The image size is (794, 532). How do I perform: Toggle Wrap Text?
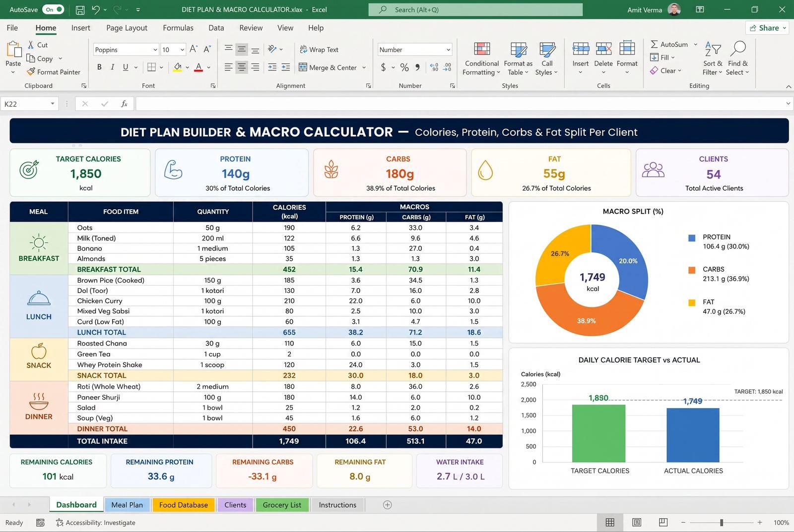click(x=319, y=49)
